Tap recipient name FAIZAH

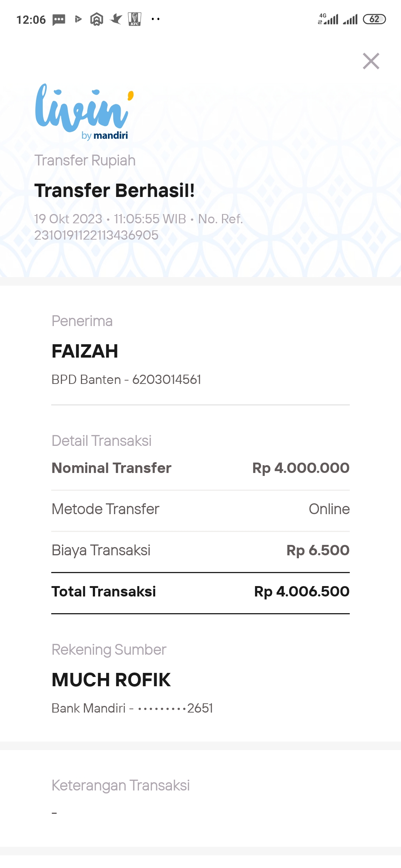pos(85,351)
